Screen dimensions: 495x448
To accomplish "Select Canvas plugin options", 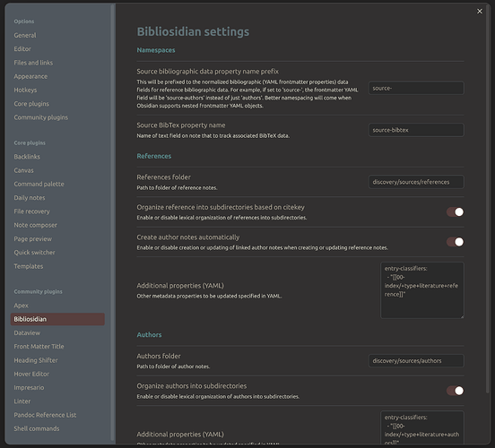I will (x=23, y=170).
